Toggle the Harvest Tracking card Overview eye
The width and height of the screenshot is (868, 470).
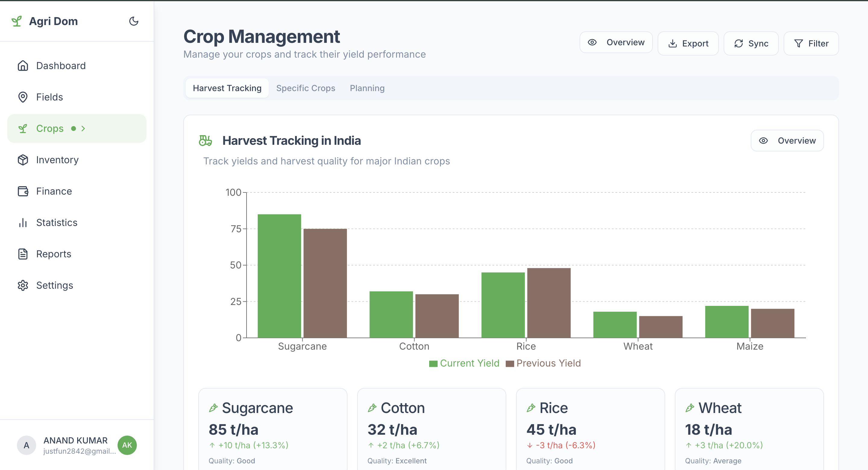click(x=787, y=141)
